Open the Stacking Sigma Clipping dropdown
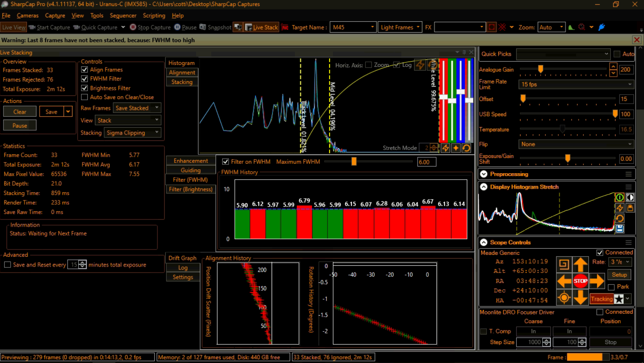This screenshot has height=363, width=644. 132,133
